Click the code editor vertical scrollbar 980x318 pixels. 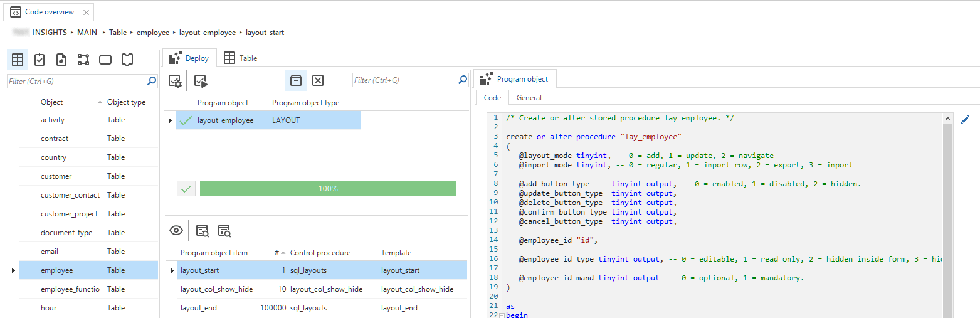[947, 216]
